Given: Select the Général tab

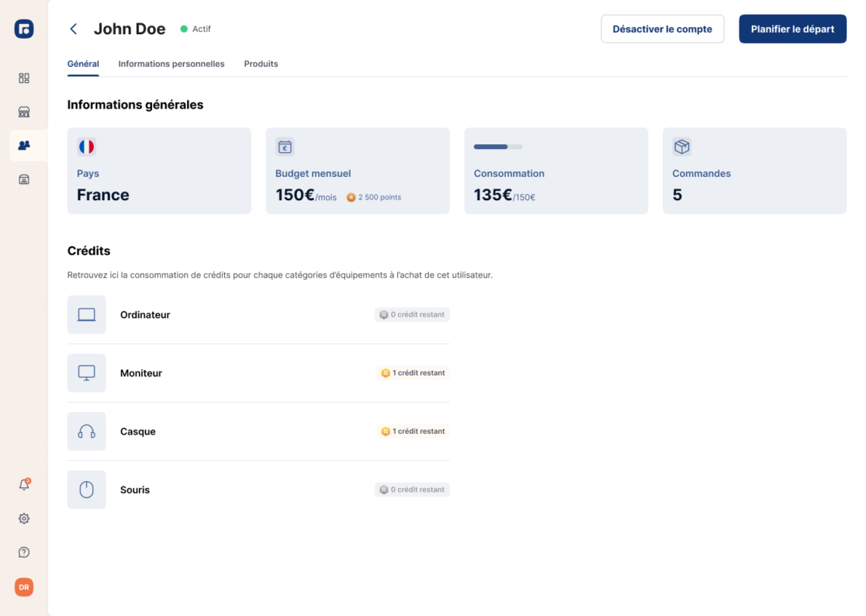Looking at the screenshot, I should [83, 64].
